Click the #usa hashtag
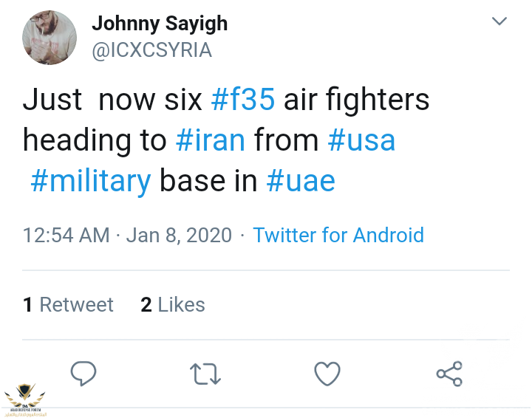532x418 pixels. (361, 140)
